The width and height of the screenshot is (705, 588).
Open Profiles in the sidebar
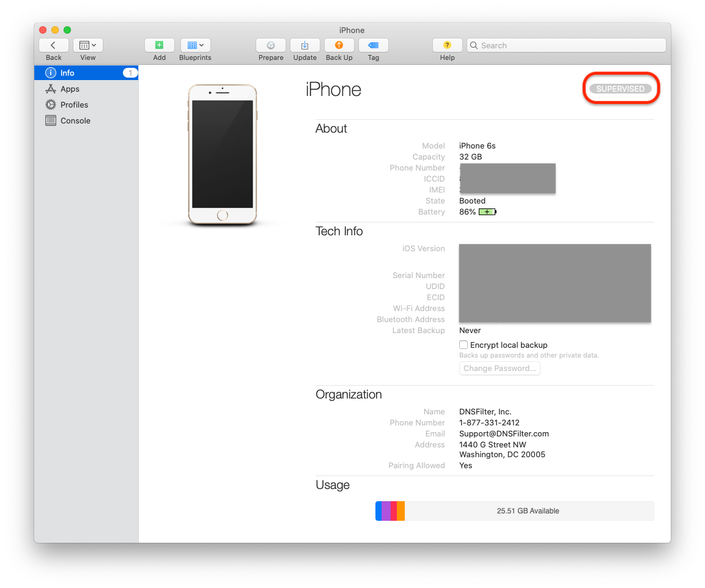coord(86,105)
